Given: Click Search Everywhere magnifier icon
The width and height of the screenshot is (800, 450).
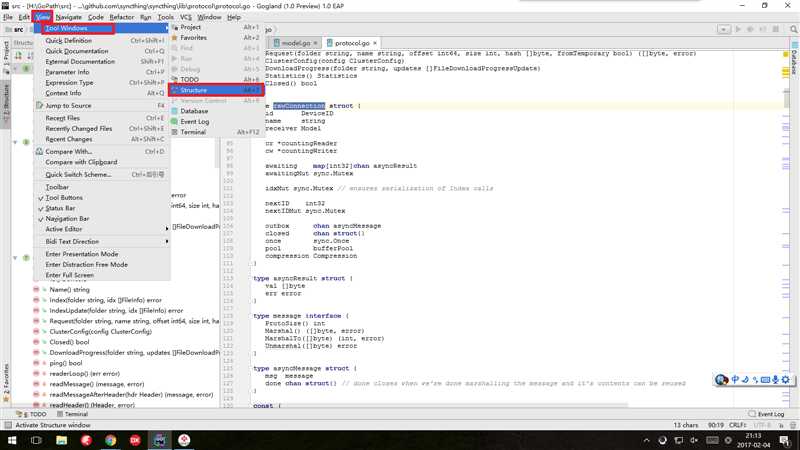Looking at the screenshot, I should [793, 30].
